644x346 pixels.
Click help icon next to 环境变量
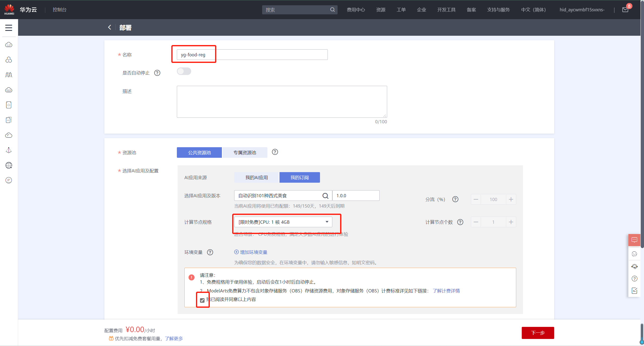[x=210, y=252]
